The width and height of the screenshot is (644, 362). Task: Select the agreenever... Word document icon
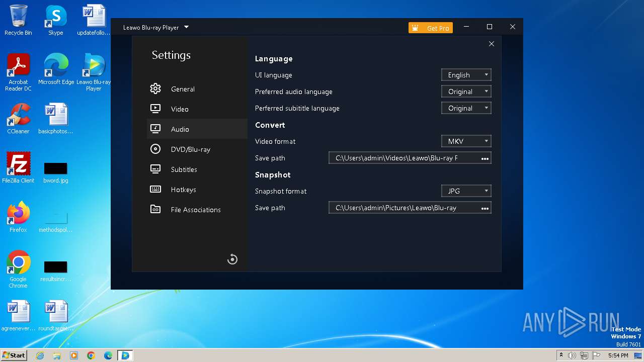tap(18, 316)
